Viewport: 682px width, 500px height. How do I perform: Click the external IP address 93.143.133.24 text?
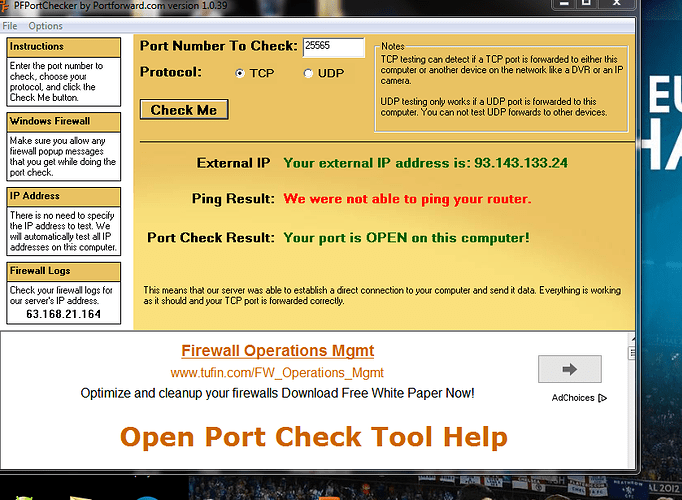pos(521,163)
